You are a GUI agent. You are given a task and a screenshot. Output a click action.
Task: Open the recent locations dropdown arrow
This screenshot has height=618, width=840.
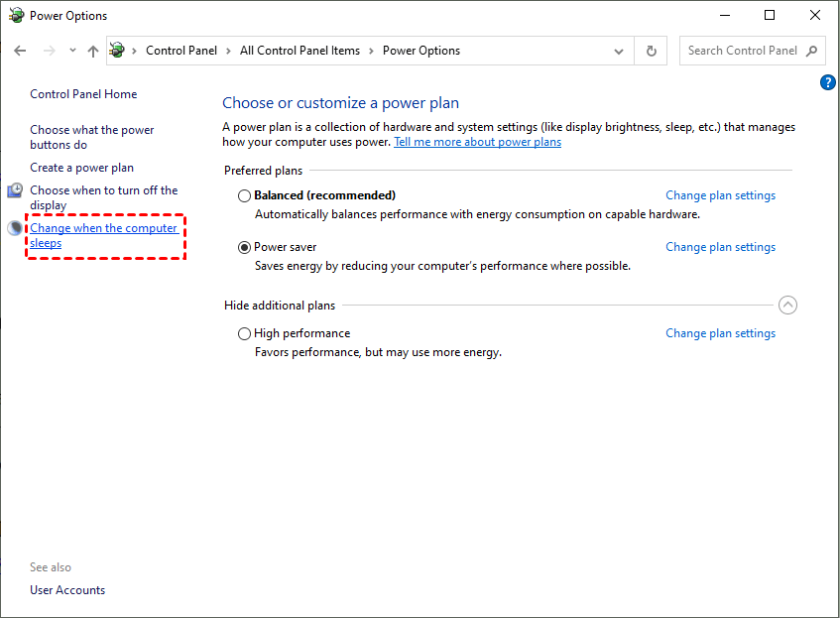(72, 51)
